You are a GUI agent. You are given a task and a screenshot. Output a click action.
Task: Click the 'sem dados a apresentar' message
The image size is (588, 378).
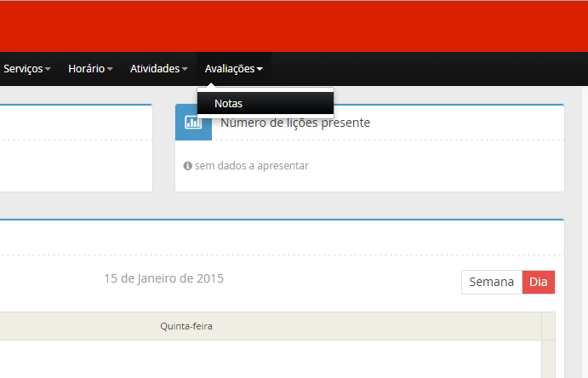tap(251, 166)
